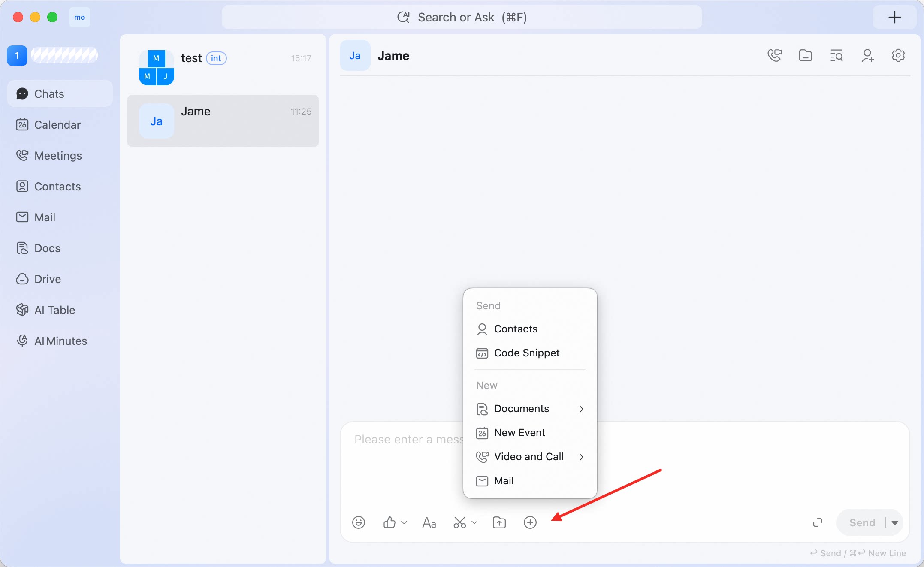Screen dimensions: 924x567
Task: Open the emoji picker in message toolbar
Action: [359, 522]
